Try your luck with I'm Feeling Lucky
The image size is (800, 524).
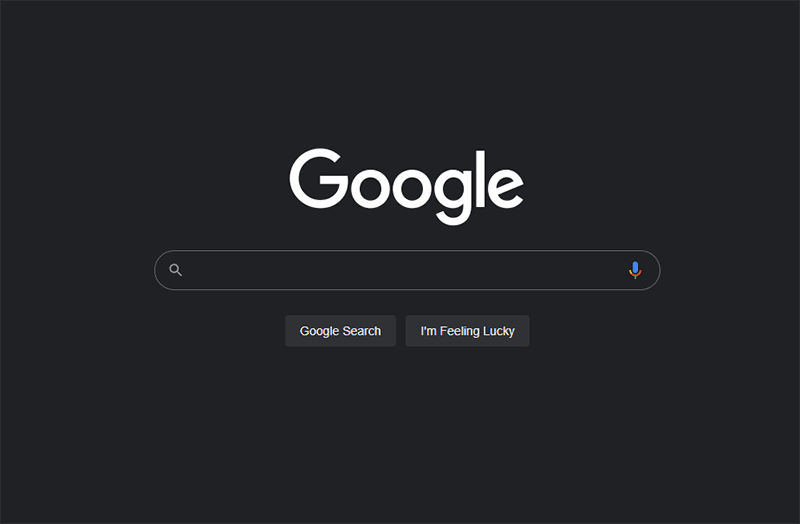point(467,331)
